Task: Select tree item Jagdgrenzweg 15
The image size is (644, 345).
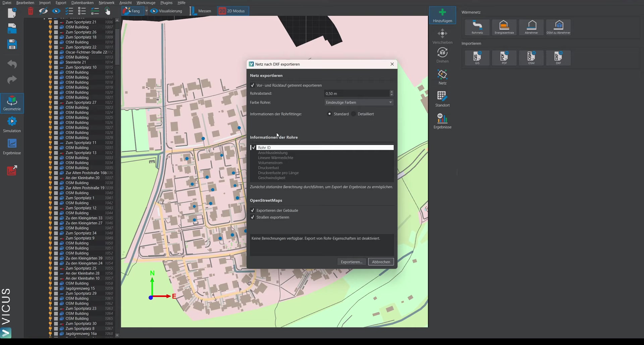Action: click(80, 288)
